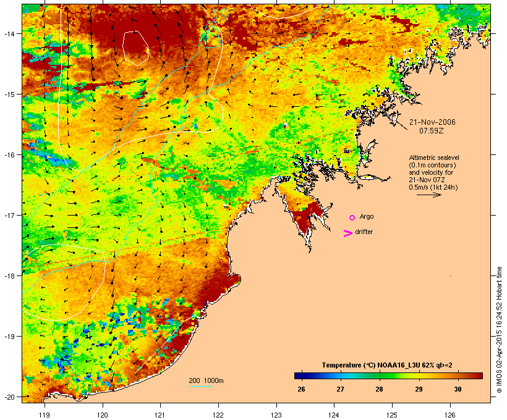Click the colorbar tick label 29
The image size is (507, 420).
point(419,389)
